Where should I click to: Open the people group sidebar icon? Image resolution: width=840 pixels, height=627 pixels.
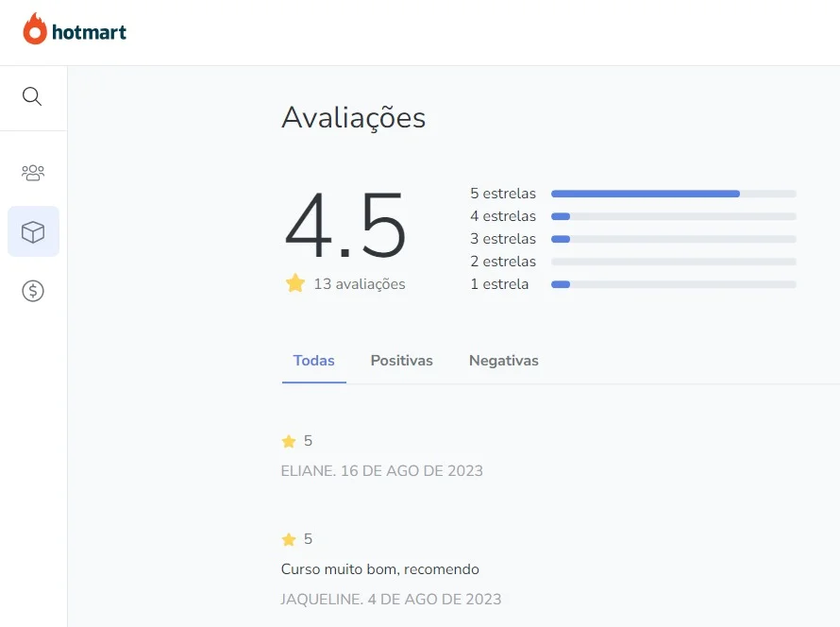(33, 173)
